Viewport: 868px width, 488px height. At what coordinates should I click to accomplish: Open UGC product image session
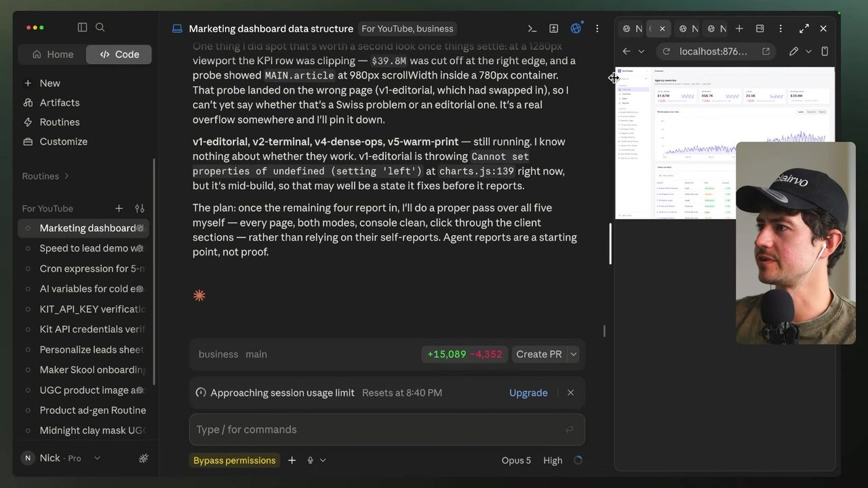(83, 390)
